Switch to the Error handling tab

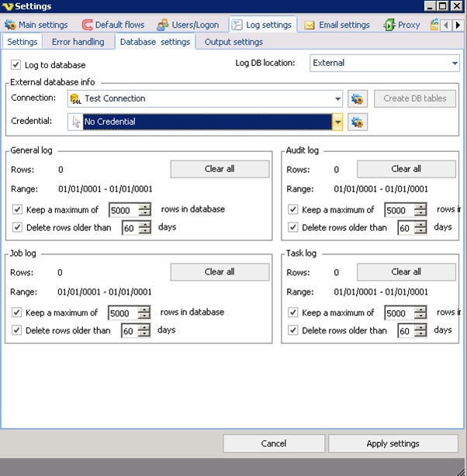(x=78, y=42)
